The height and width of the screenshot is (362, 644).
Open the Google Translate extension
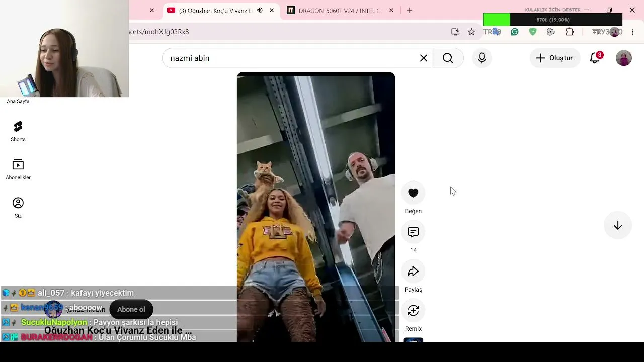496,32
